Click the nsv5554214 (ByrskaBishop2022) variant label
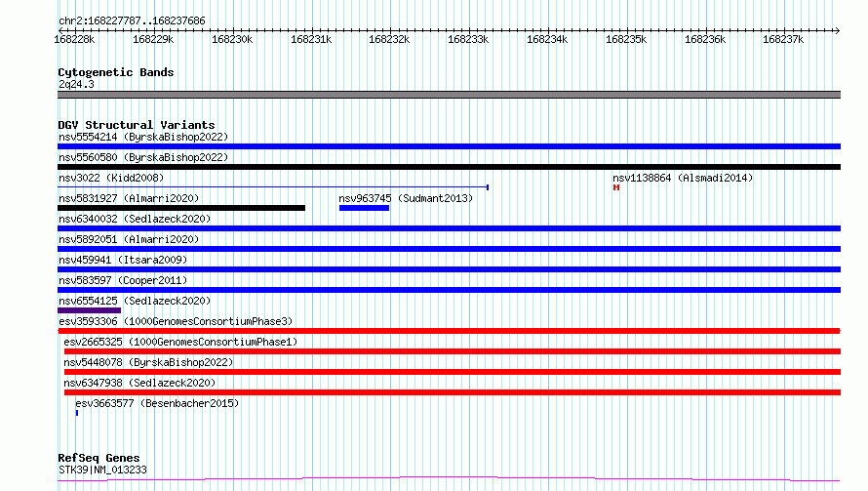 pos(143,137)
